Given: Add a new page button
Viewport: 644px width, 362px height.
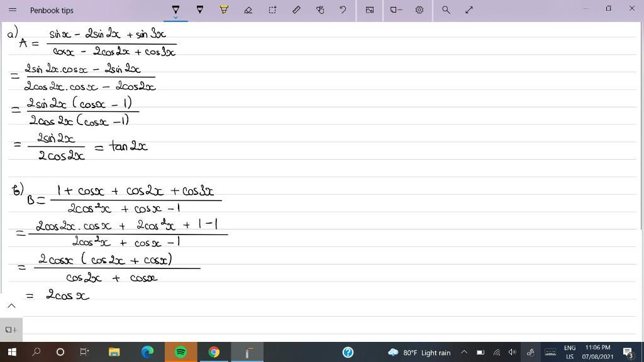Looking at the screenshot, I should coord(11,329).
